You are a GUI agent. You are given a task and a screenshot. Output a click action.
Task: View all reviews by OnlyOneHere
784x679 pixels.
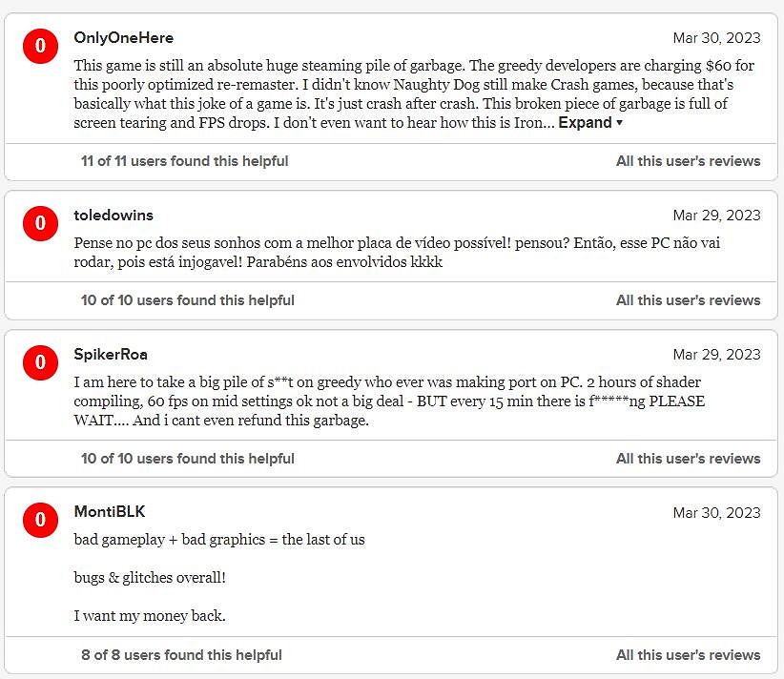[688, 161]
